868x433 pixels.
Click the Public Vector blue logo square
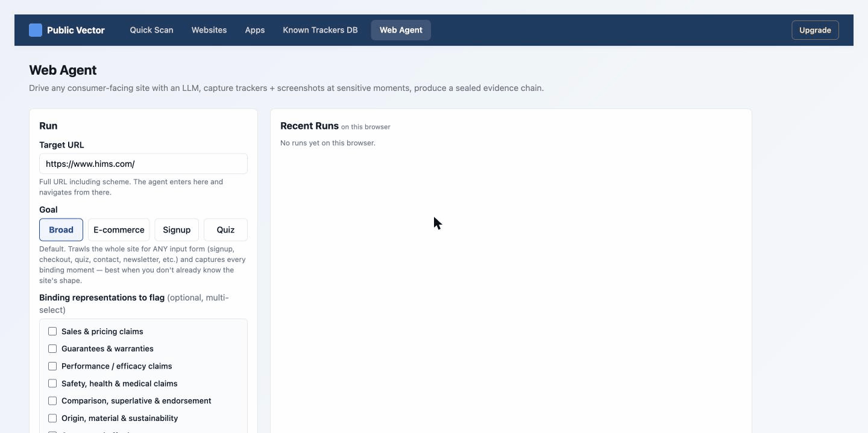tap(36, 30)
